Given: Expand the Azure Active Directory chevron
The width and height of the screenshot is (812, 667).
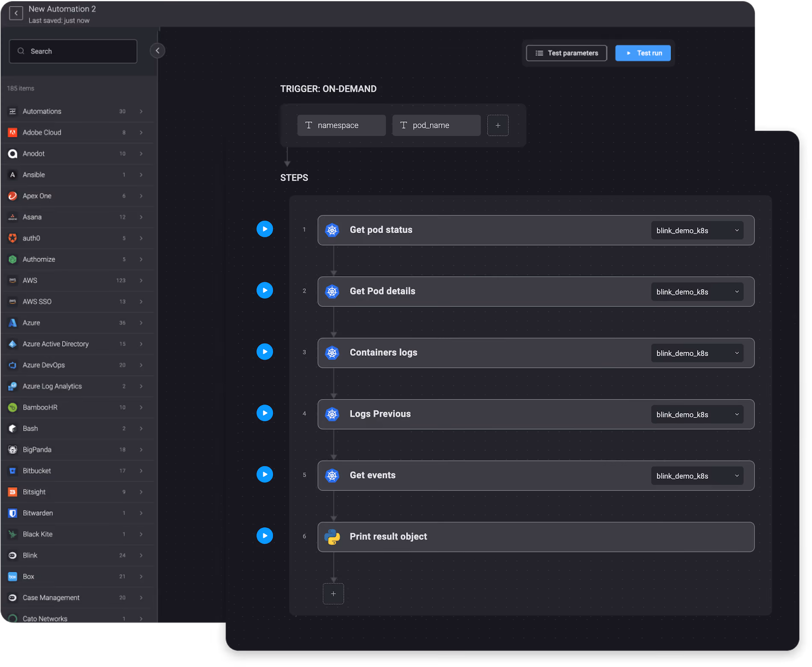Looking at the screenshot, I should (141, 344).
